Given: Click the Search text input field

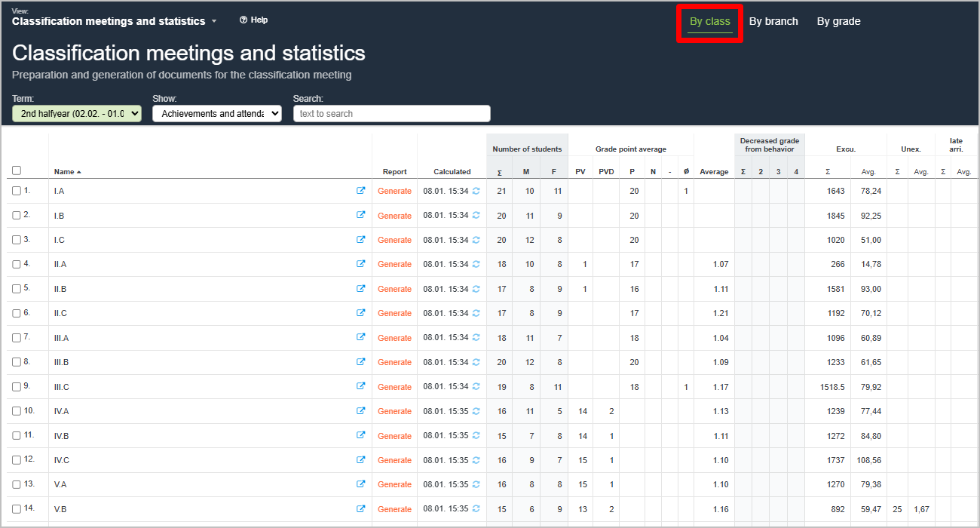Looking at the screenshot, I should (392, 114).
